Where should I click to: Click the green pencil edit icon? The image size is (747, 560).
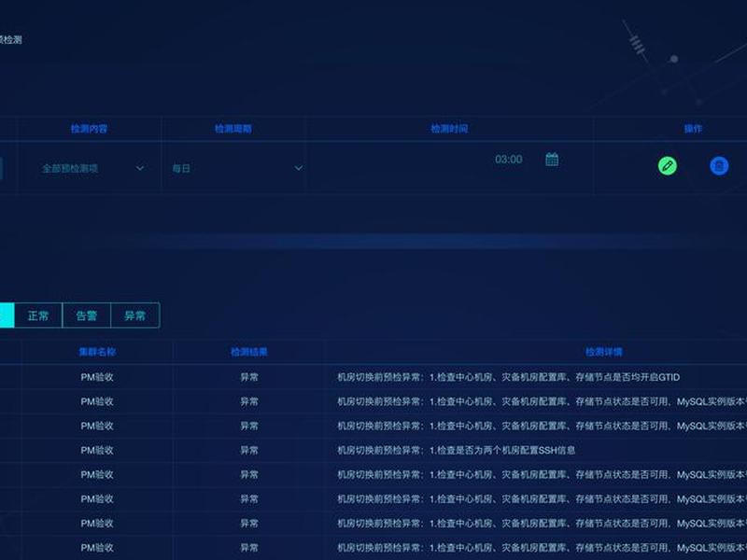(x=667, y=166)
